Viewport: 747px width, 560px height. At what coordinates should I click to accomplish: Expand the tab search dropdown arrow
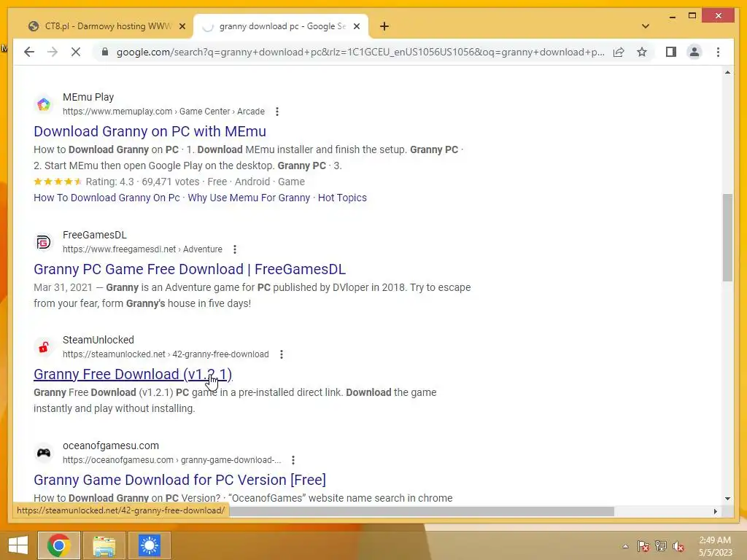pos(646,26)
